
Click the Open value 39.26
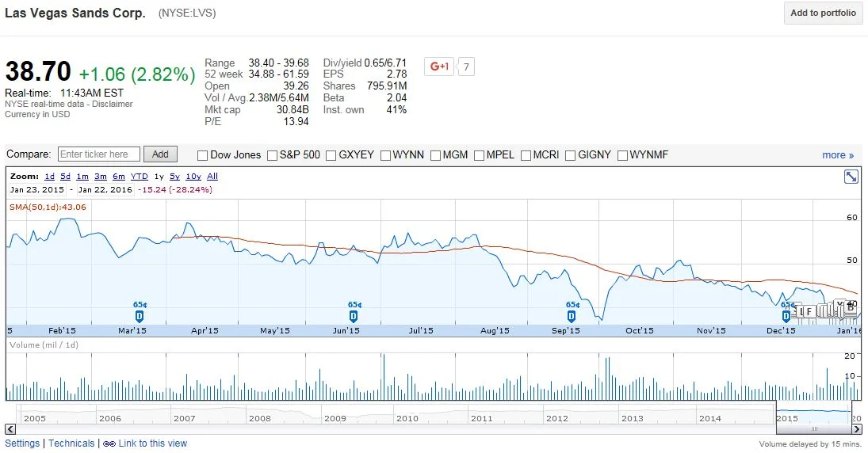pos(296,86)
